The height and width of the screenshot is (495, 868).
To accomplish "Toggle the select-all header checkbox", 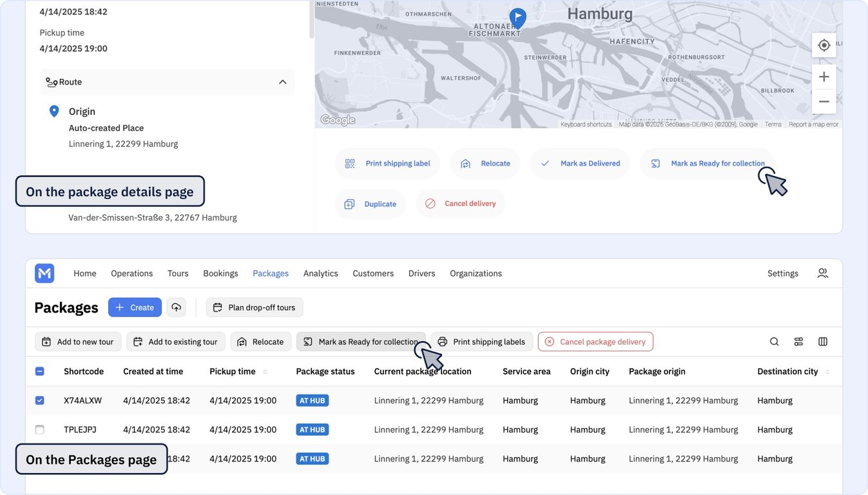I will point(39,371).
